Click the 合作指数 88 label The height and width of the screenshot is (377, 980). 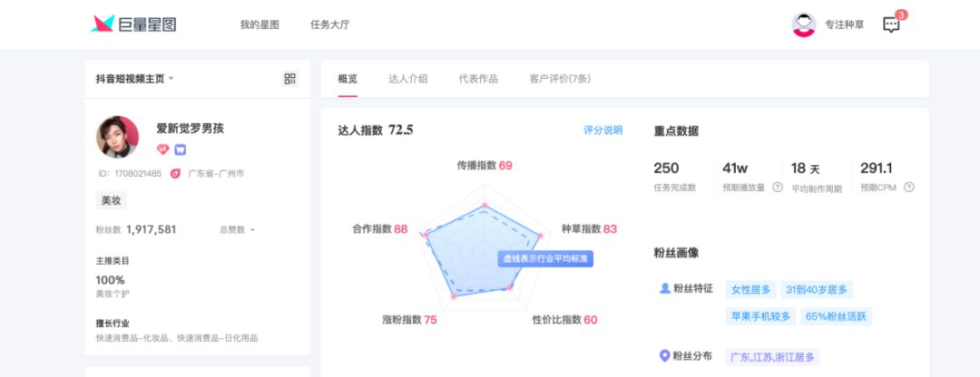pos(380,229)
